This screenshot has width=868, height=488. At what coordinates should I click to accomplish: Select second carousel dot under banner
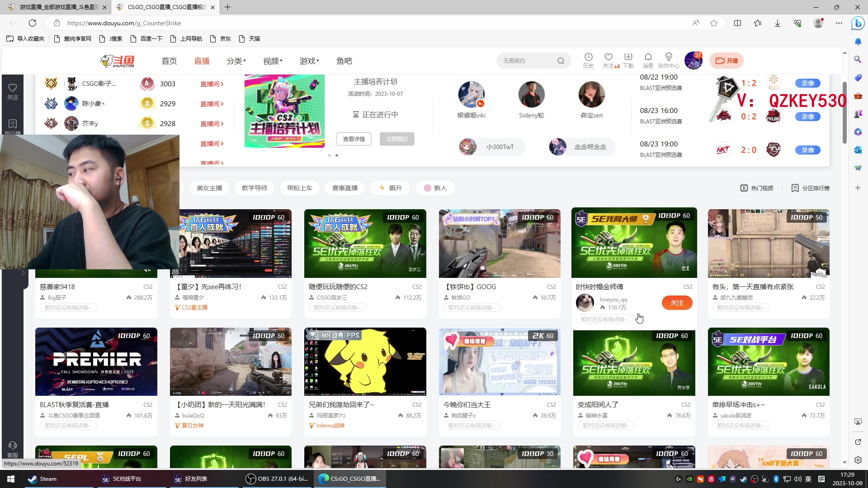(x=337, y=155)
